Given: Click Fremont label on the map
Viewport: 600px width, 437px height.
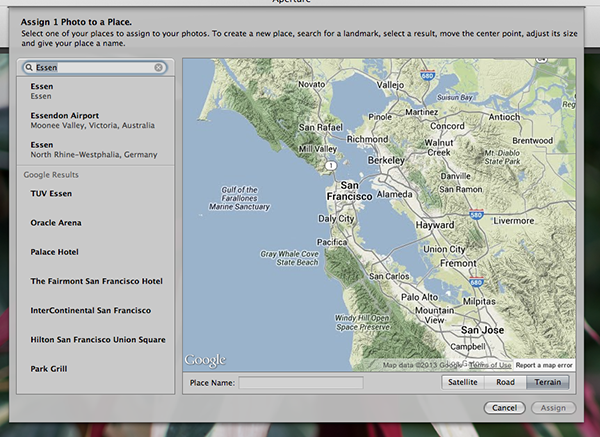Looking at the screenshot, I should [x=458, y=263].
